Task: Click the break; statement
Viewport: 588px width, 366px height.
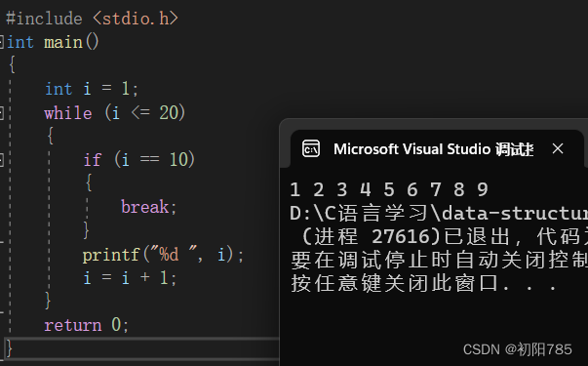Action: point(148,207)
